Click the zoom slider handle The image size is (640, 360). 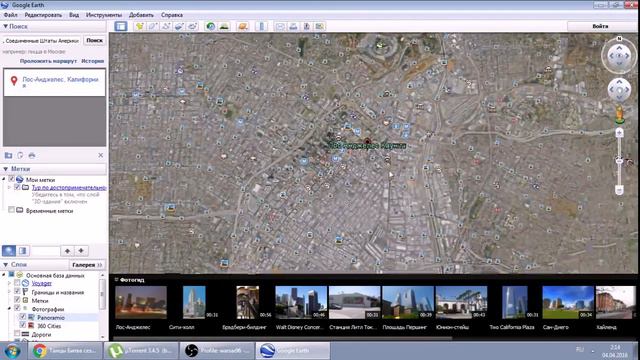619,161
